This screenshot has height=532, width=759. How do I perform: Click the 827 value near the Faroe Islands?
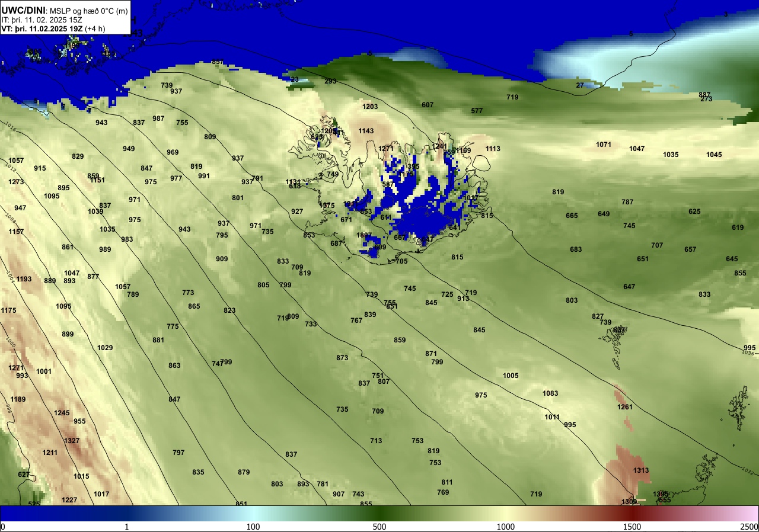tap(598, 316)
